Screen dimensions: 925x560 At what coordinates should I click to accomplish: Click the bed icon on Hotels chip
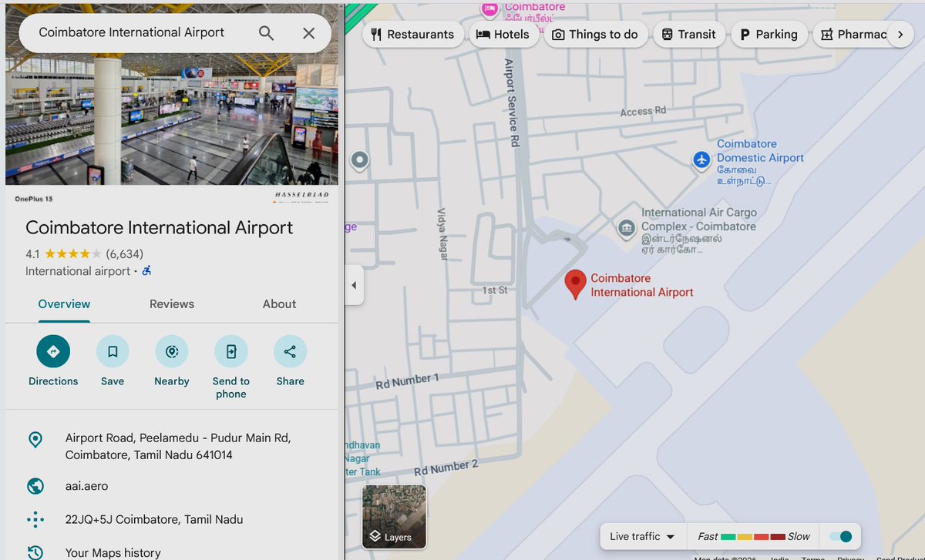pos(483,34)
